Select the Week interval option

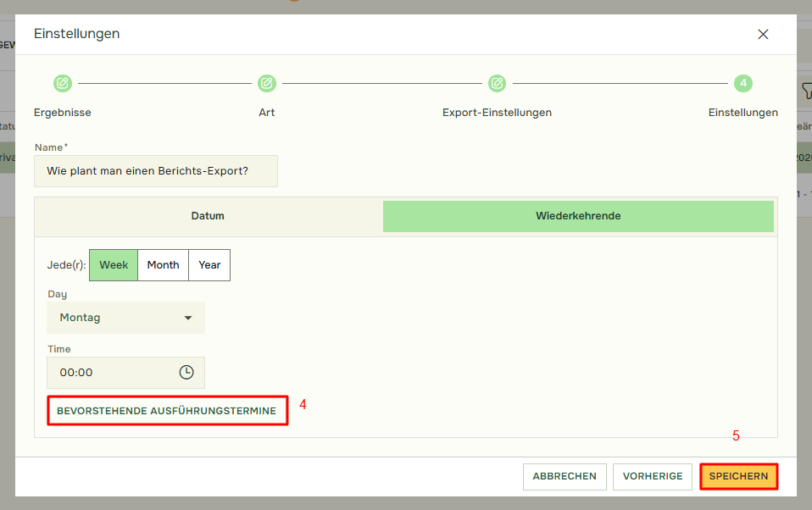(x=114, y=265)
